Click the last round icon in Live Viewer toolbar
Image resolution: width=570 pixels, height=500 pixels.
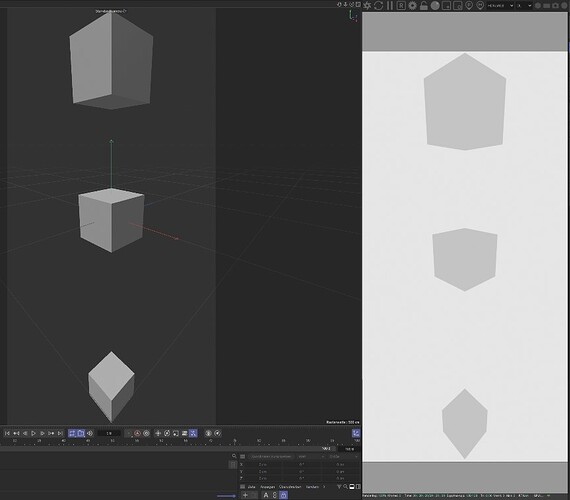pos(565,5)
